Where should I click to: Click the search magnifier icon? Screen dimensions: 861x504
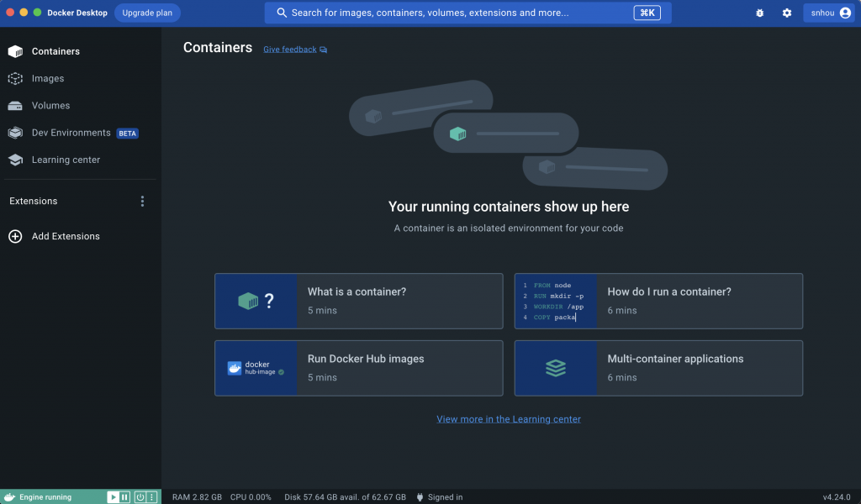tap(282, 13)
